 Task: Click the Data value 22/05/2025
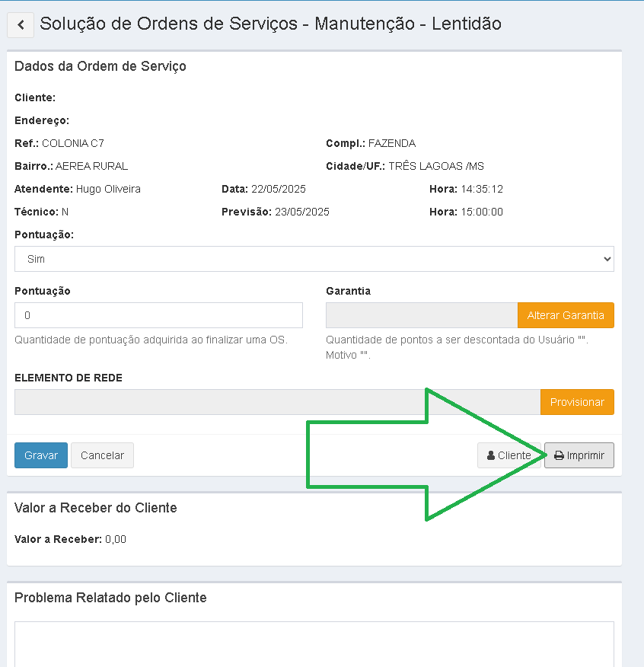[x=279, y=189]
